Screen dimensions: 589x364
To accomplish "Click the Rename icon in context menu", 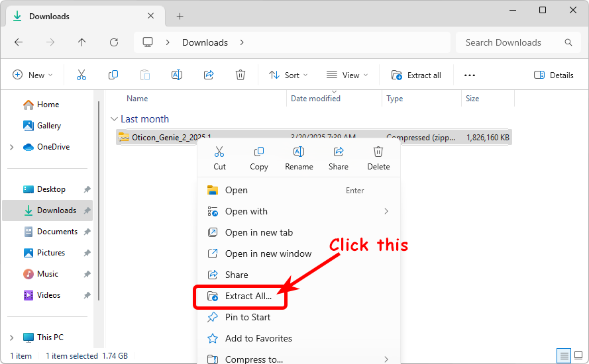I will (x=299, y=152).
